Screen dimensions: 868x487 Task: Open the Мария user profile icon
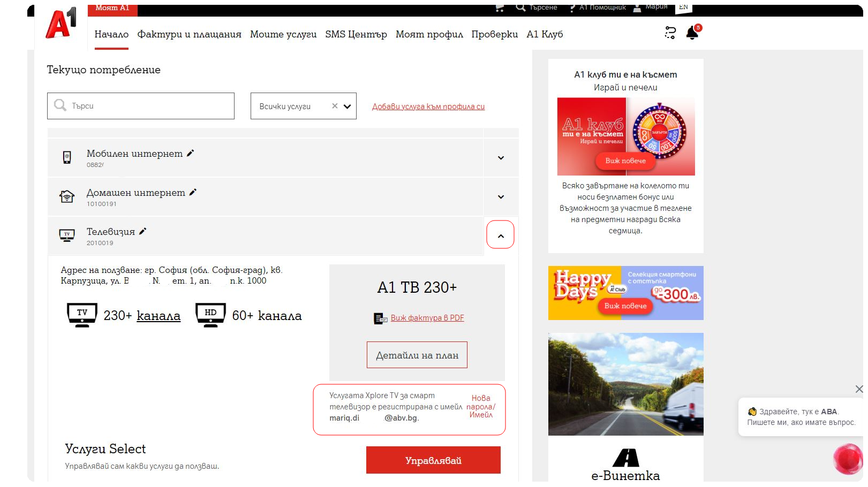[x=637, y=8]
